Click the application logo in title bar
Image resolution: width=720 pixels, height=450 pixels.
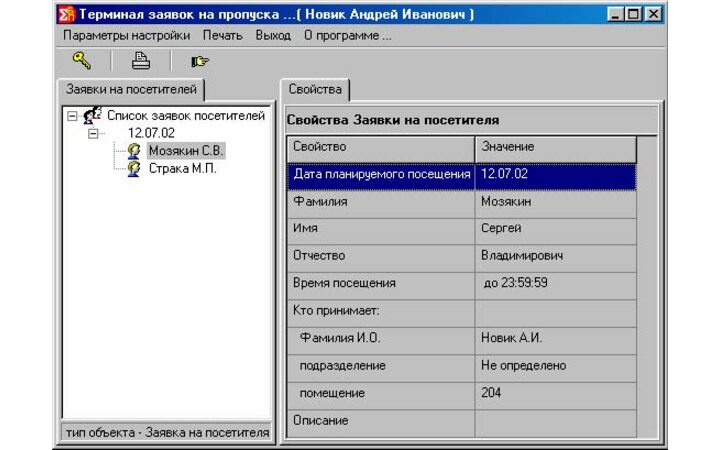click(67, 14)
